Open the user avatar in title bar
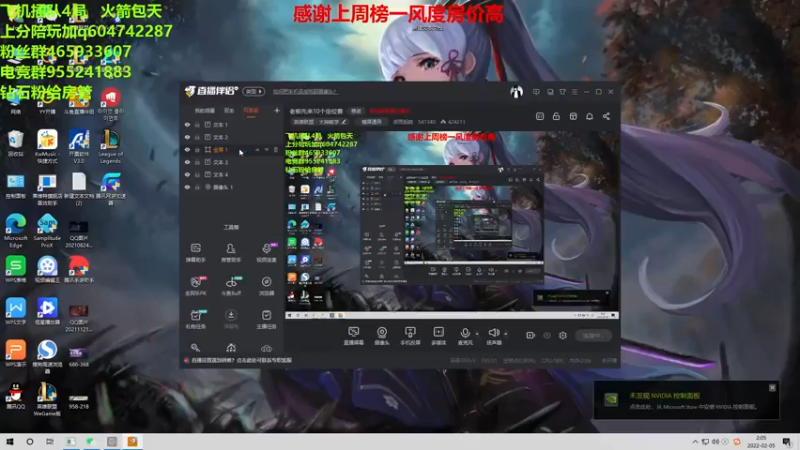 click(x=516, y=92)
